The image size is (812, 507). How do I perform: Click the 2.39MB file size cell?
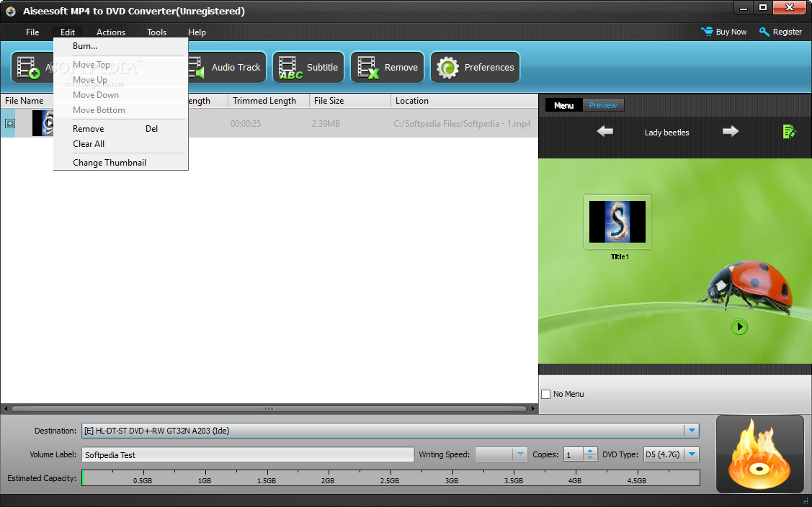coord(326,124)
